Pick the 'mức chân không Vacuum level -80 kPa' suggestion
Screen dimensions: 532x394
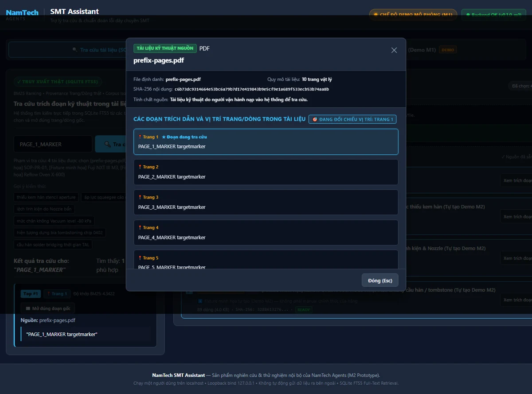click(54, 221)
